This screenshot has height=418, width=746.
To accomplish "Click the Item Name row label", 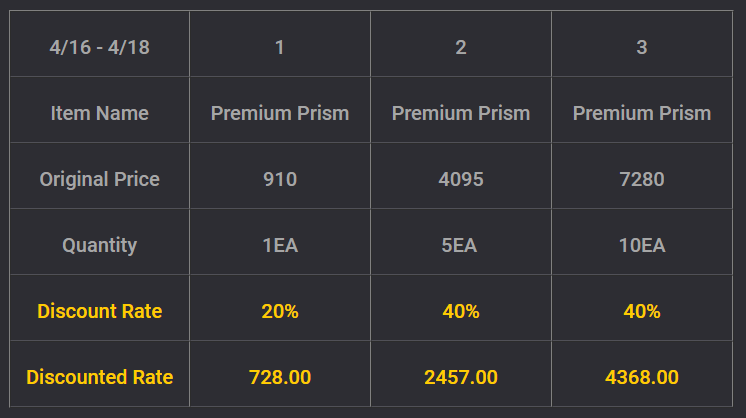I will tap(99, 113).
